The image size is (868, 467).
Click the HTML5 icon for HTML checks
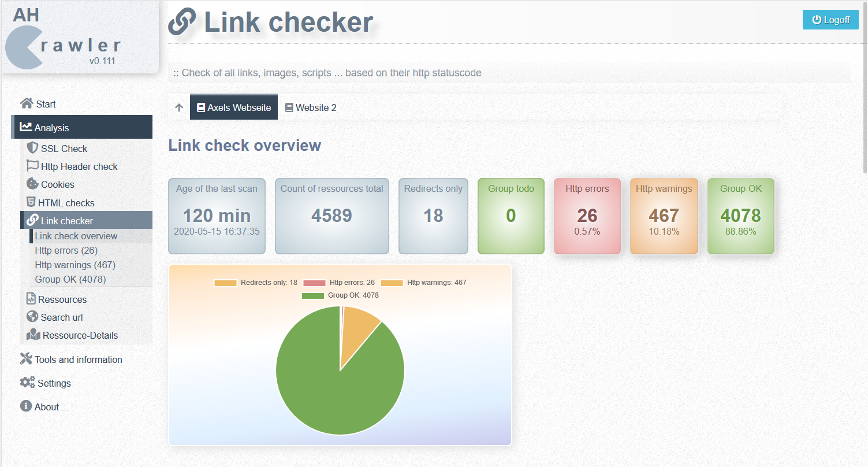tap(31, 202)
